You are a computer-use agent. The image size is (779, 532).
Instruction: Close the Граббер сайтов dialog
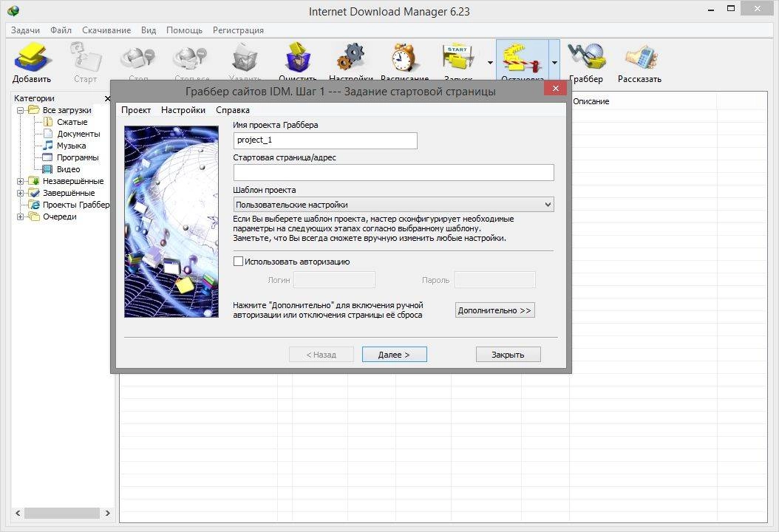pyautogui.click(x=556, y=89)
